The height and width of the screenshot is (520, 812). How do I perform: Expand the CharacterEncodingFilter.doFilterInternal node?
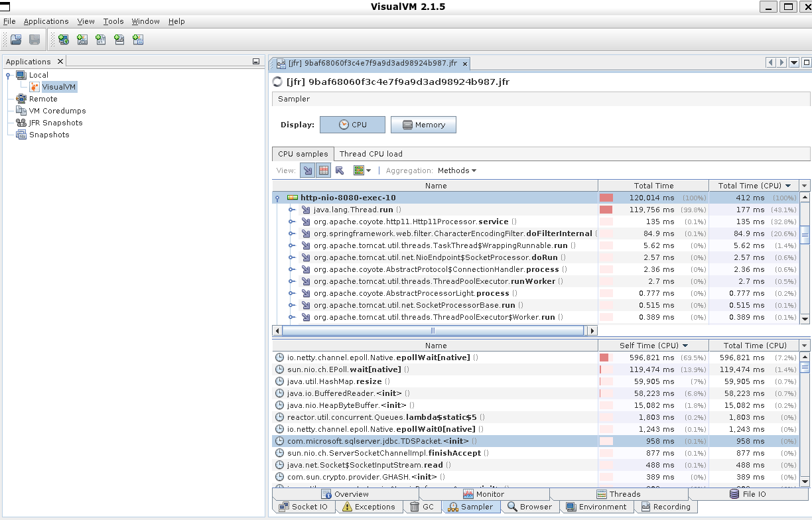coord(291,233)
